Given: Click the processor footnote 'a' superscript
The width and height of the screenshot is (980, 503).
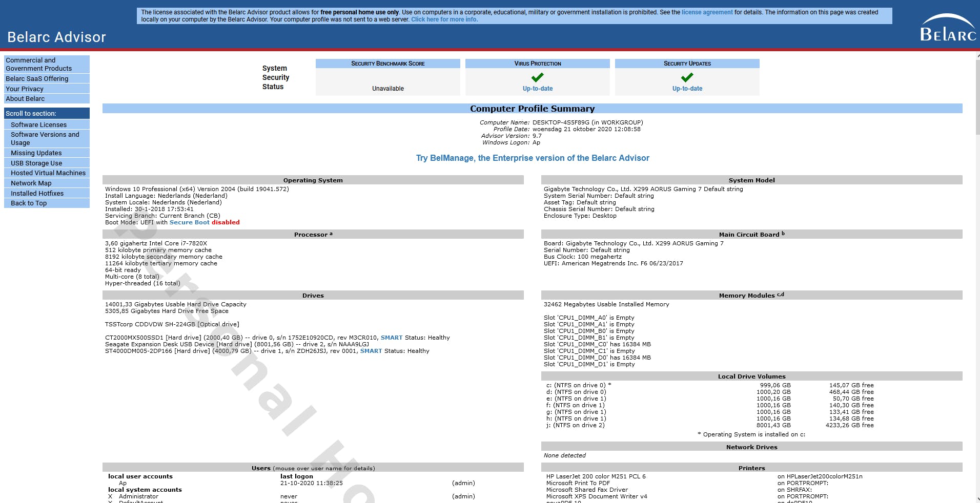Looking at the screenshot, I should click(x=331, y=234).
